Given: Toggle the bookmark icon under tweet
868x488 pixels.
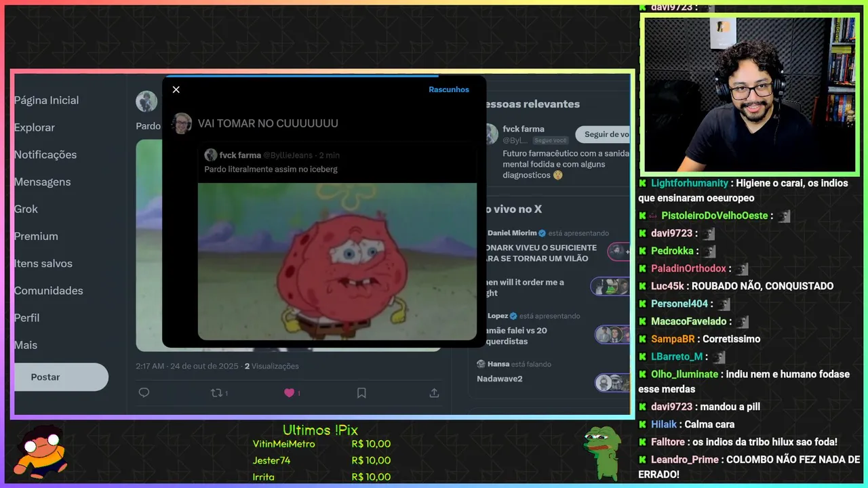Looking at the screenshot, I should coord(361,392).
